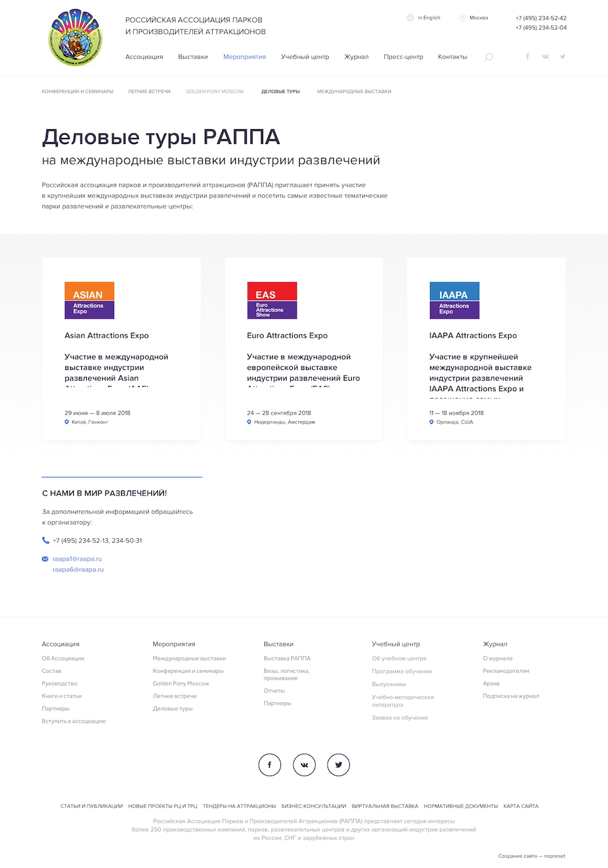Open the circular VK button in footer
This screenshot has height=868, width=608.
[304, 765]
